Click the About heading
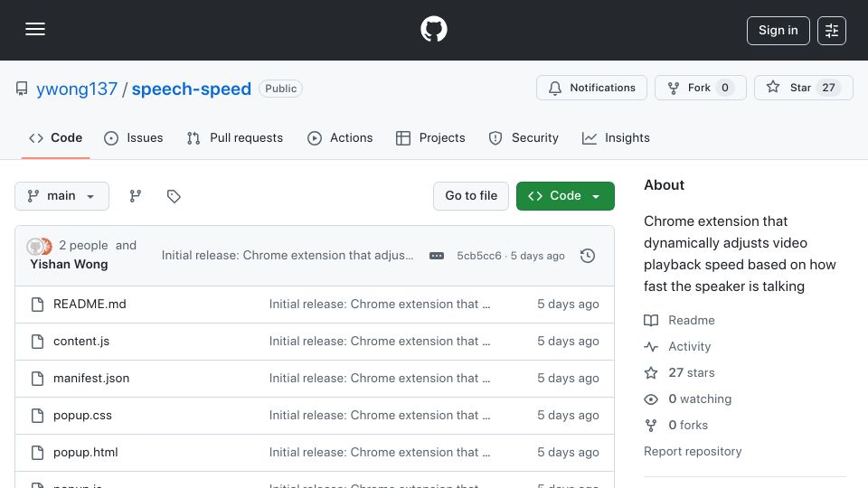The image size is (868, 488). click(x=664, y=184)
